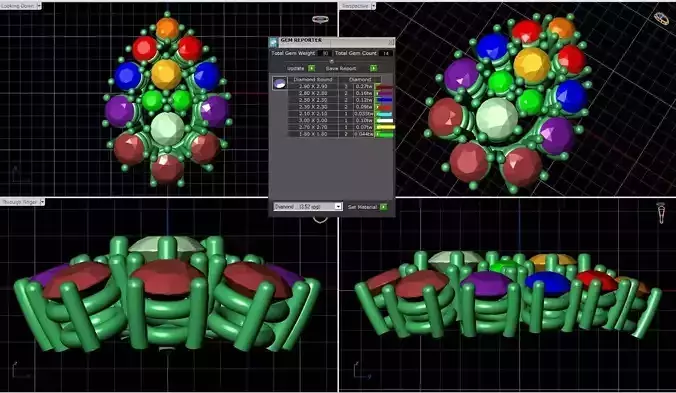Click the dark red swatch for 2.90 X 2.90
Viewport: 676px width, 393px height.
(385, 87)
